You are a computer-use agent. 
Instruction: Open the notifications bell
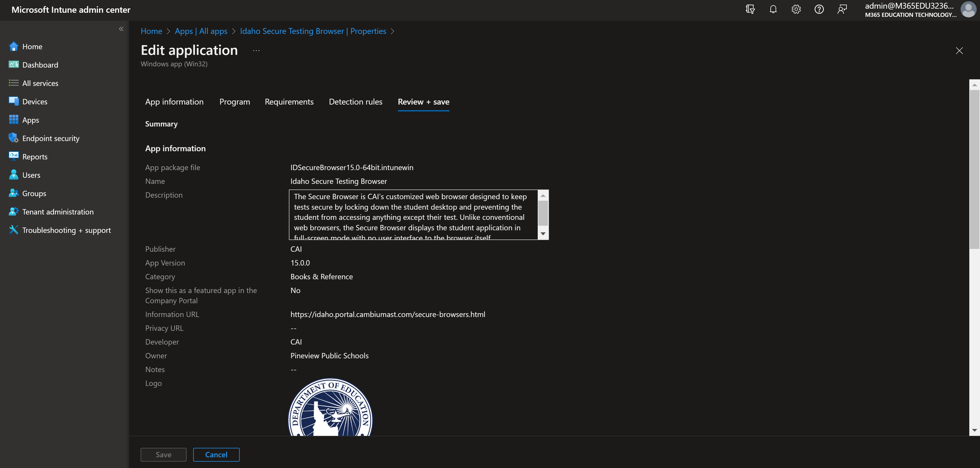click(x=773, y=9)
